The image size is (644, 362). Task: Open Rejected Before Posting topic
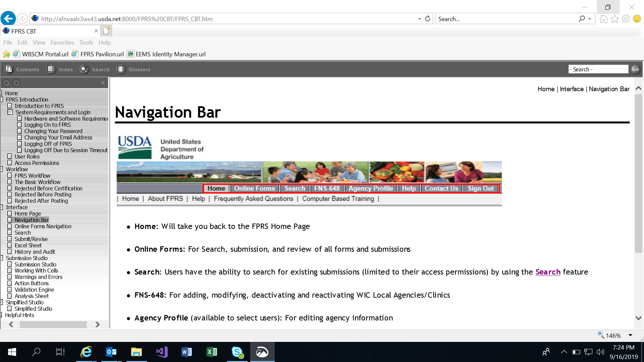(x=43, y=194)
